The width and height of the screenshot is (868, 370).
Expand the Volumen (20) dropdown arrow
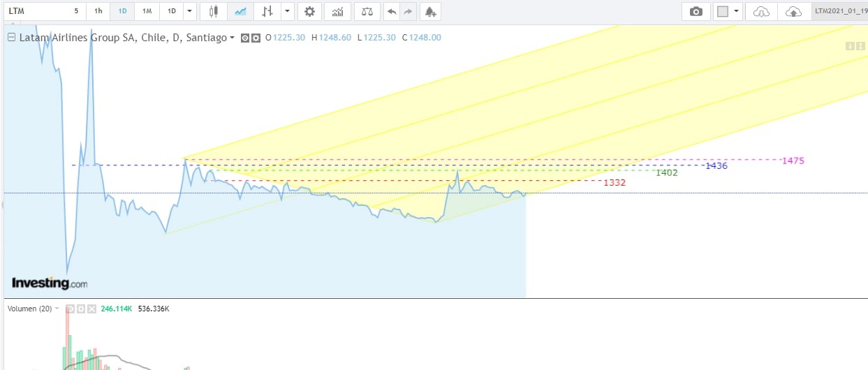pos(57,308)
